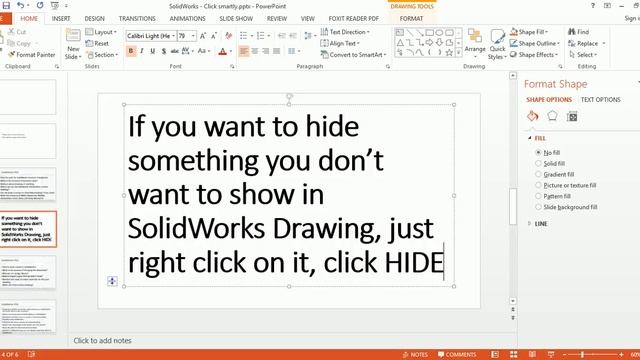Open COMMENTS from status bar
Image resolution: width=640 pixels, height=360 pixels.
[457, 354]
